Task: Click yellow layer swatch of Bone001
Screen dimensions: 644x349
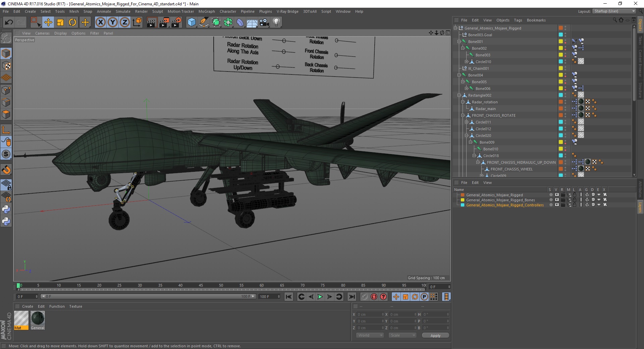Action: click(x=560, y=42)
